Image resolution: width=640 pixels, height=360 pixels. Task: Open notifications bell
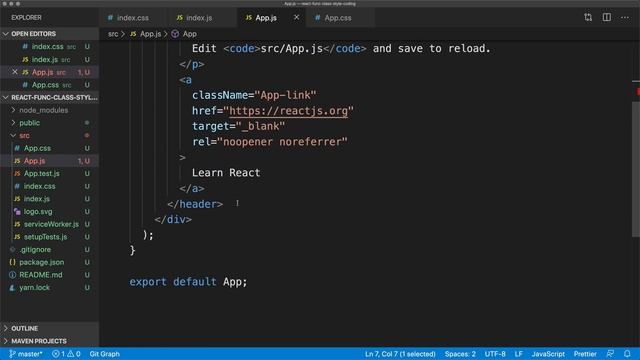pos(627,354)
